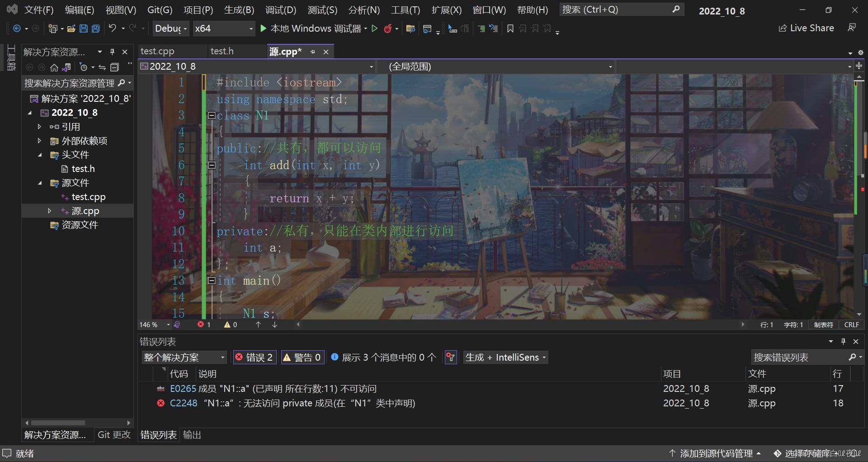Open the Git(G) menu
Viewport: 868px width, 462px height.
(x=160, y=10)
